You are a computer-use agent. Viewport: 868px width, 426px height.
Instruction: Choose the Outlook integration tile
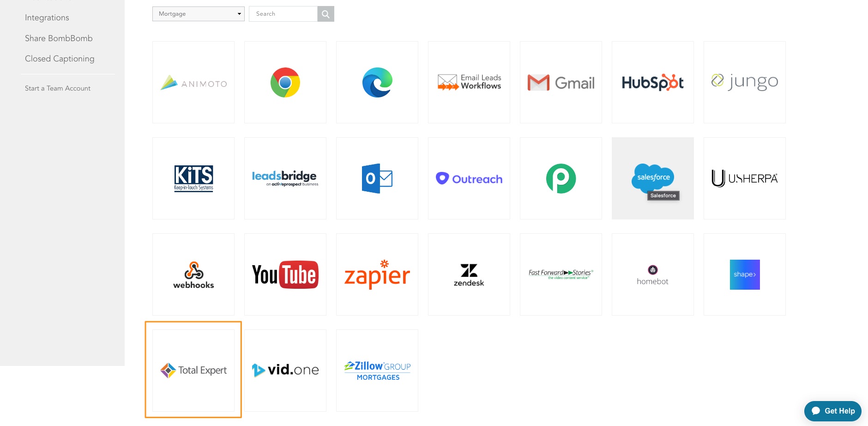377,178
